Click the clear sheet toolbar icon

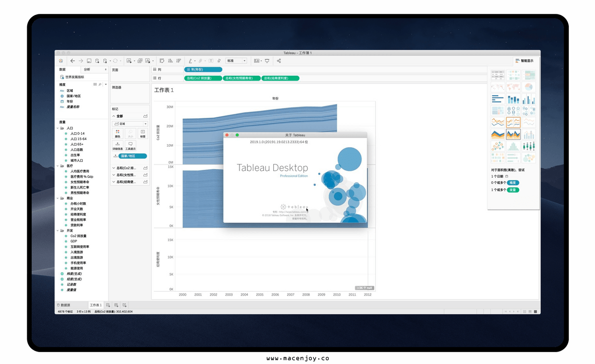[148, 60]
